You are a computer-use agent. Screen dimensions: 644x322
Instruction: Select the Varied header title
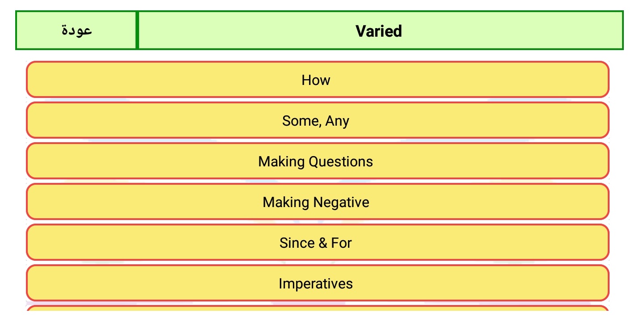point(380,30)
